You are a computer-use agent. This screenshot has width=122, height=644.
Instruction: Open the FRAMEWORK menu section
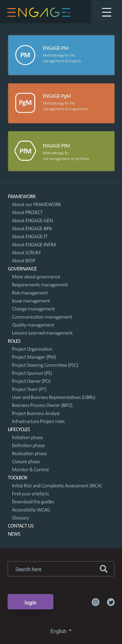pos(22,196)
